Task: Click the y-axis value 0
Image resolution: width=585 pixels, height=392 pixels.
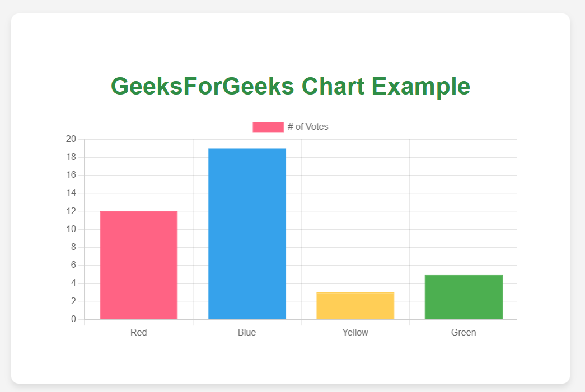Action: 73,319
